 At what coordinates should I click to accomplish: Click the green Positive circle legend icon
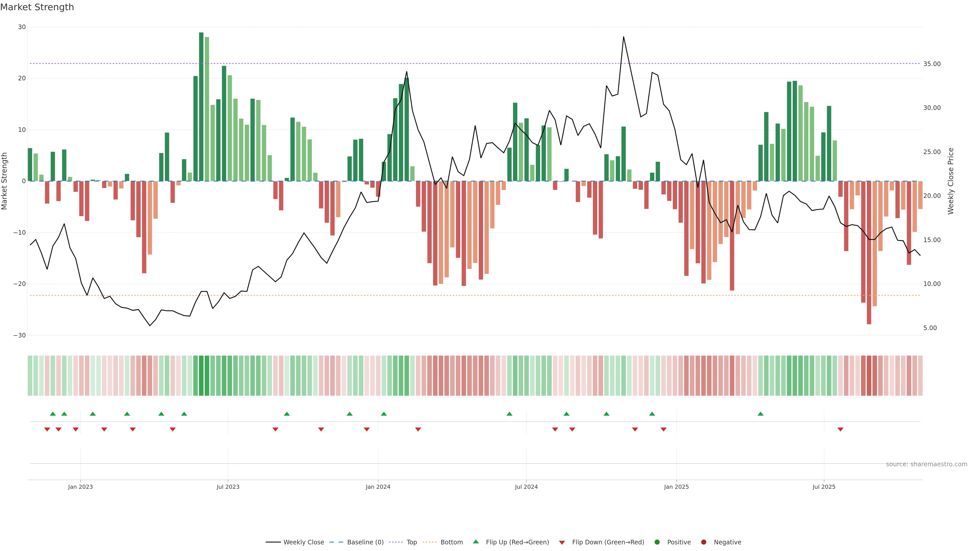[657, 542]
